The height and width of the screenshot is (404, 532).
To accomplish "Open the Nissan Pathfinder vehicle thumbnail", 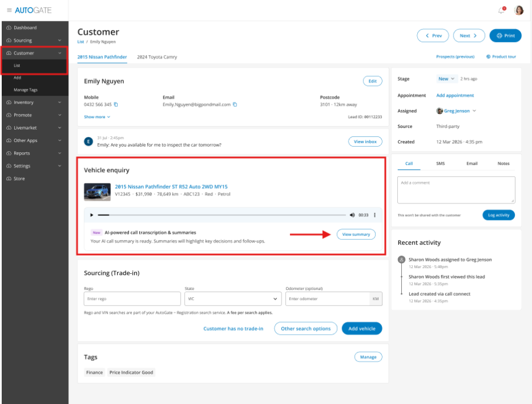I will (x=97, y=191).
